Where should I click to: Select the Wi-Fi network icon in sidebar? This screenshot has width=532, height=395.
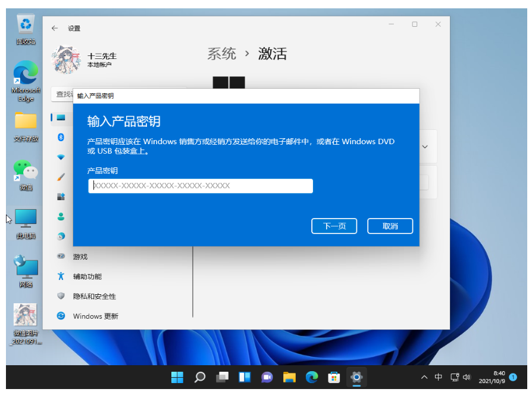(61, 157)
